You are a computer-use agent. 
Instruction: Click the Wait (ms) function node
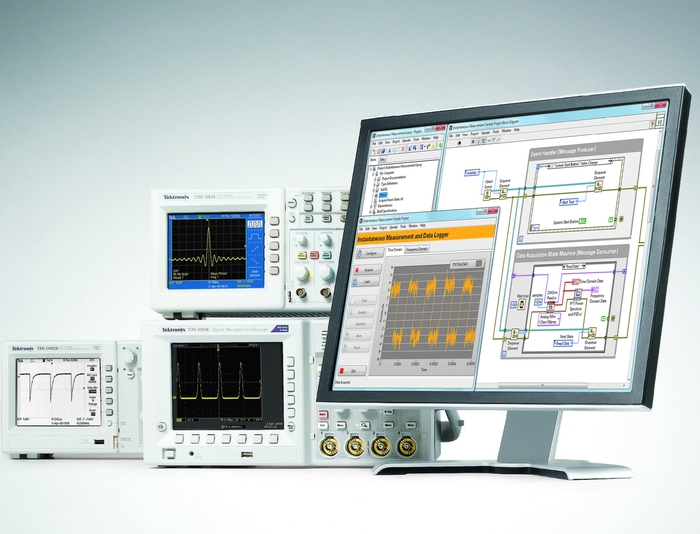pyautogui.click(x=521, y=305)
